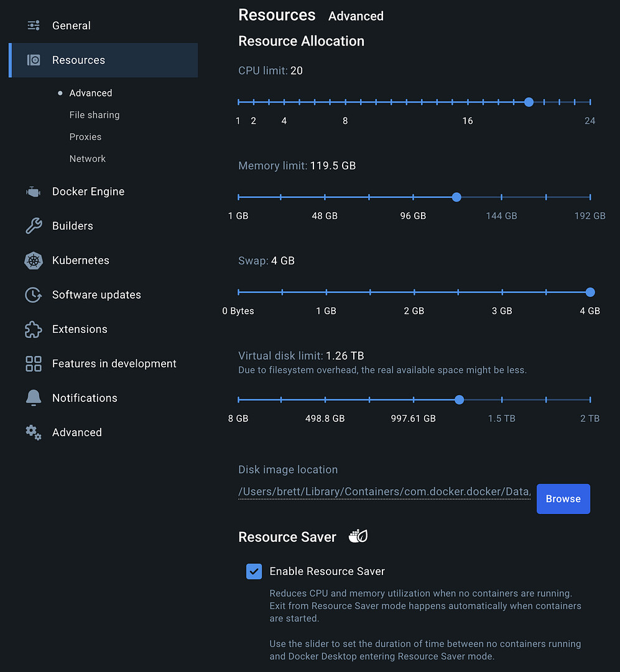Click the CPU limit slider handle
Screen dimensions: 620x672
point(529,102)
